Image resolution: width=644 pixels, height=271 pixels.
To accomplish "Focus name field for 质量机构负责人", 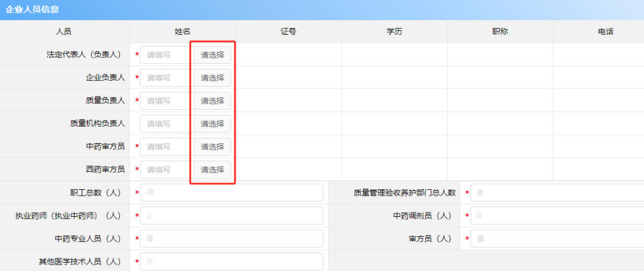I will tap(167, 124).
